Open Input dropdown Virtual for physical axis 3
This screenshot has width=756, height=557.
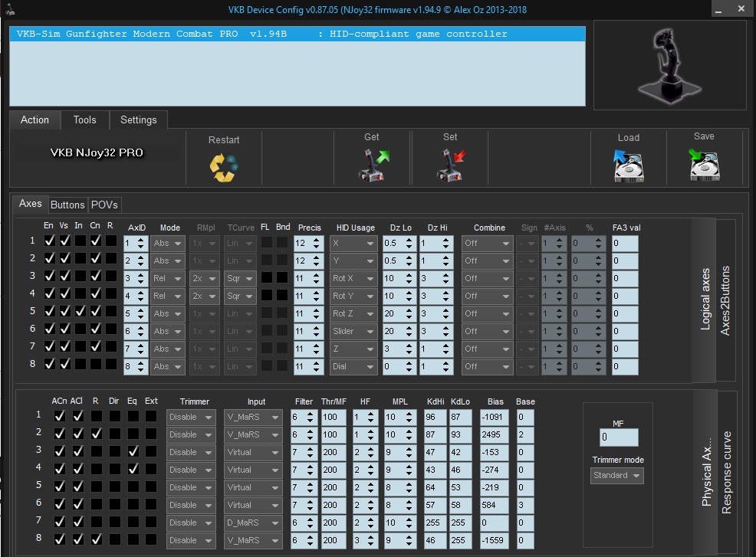click(253, 453)
